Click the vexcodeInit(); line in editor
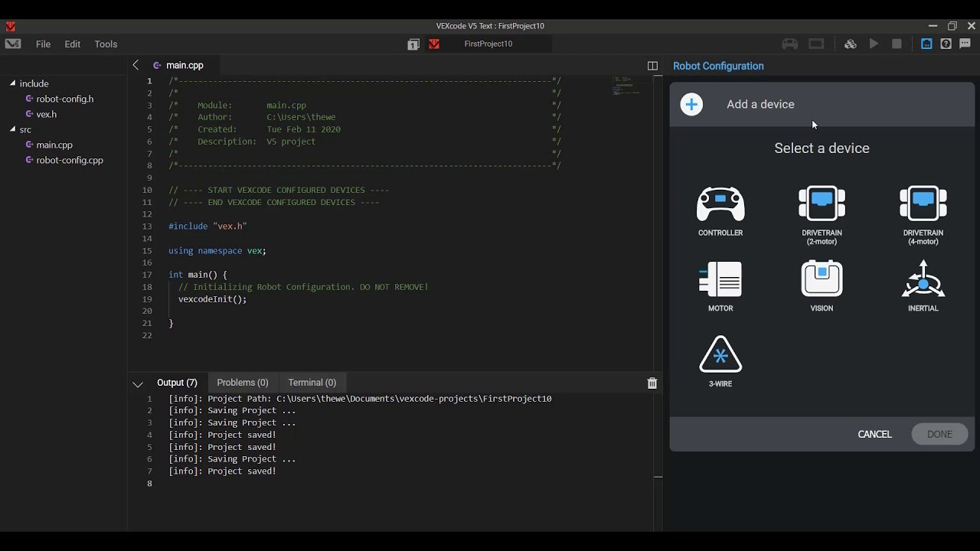The image size is (980, 551). coord(213,299)
